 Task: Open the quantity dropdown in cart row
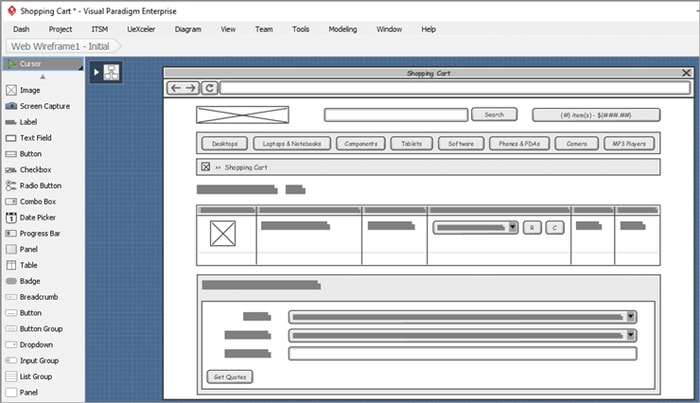(x=513, y=227)
